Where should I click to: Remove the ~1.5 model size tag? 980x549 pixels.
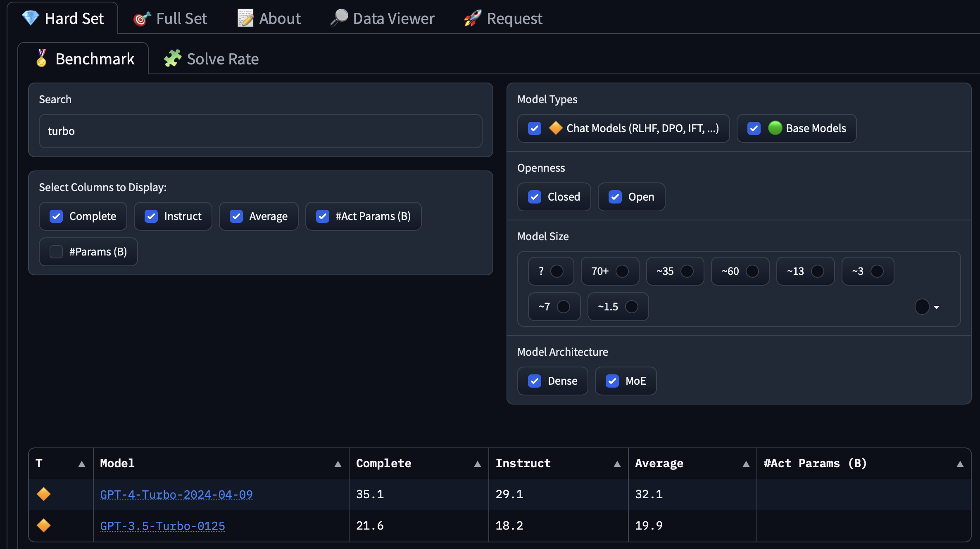pyautogui.click(x=632, y=307)
